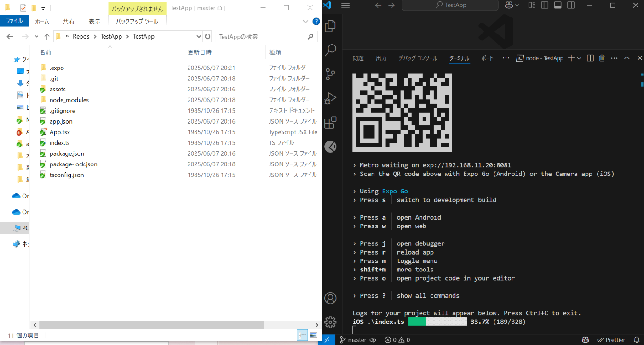Viewport: 644px width, 345px height.
Task: Open the 共有 ribbon tab
Action: (69, 22)
